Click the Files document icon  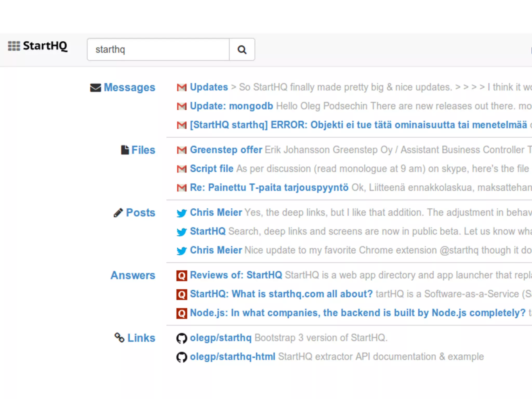tap(125, 150)
